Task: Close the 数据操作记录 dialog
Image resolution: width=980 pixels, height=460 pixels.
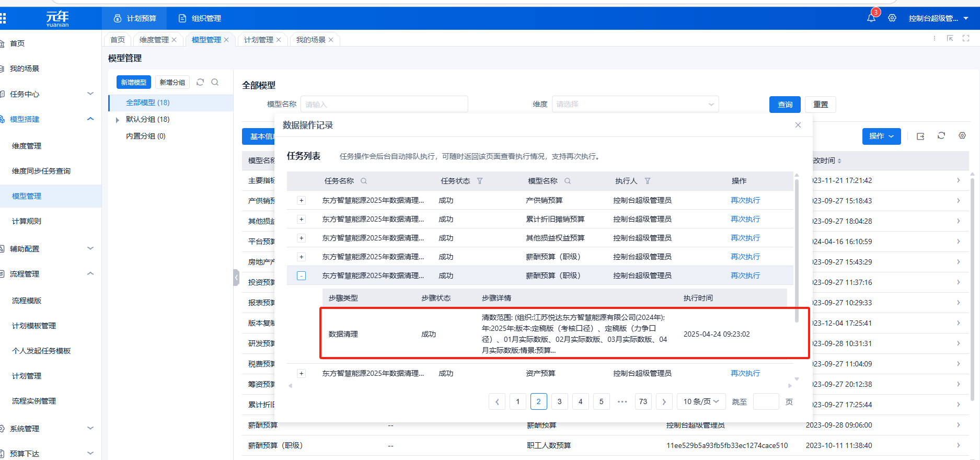Action: click(x=798, y=125)
